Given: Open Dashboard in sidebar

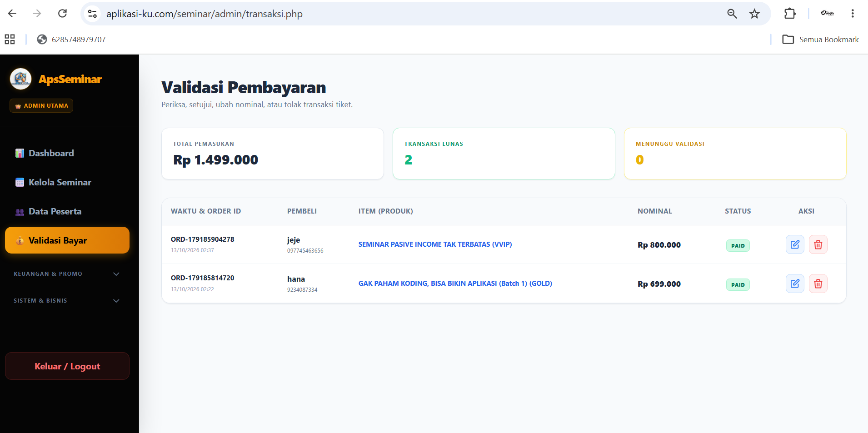Looking at the screenshot, I should pyautogui.click(x=67, y=153).
